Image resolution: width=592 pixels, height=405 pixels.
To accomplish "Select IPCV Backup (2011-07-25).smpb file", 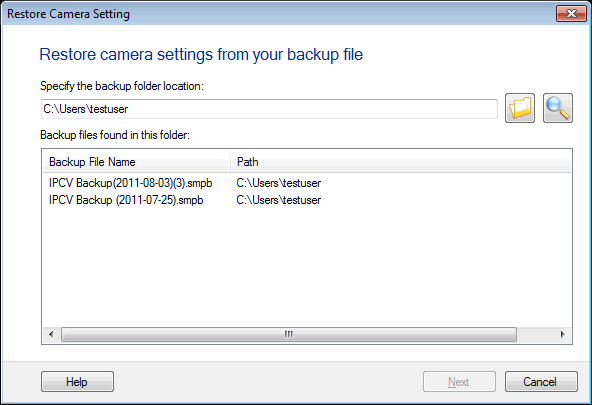I will [x=126, y=200].
